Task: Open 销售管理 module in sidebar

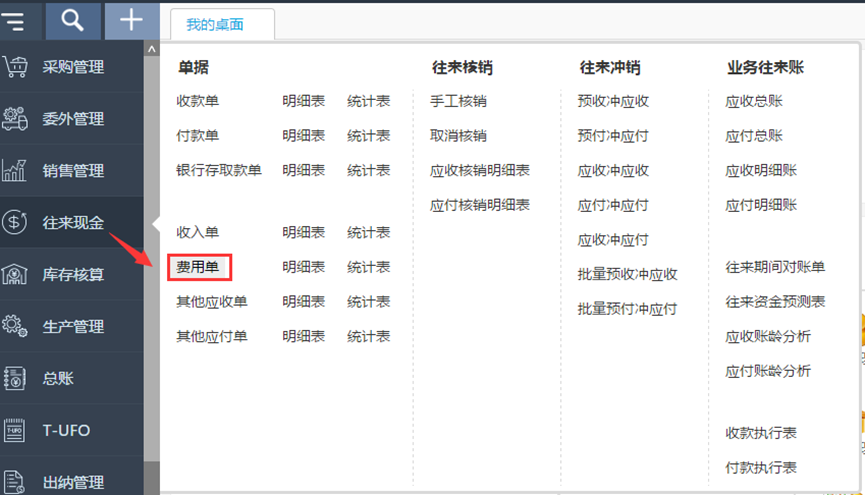Action: [x=73, y=171]
